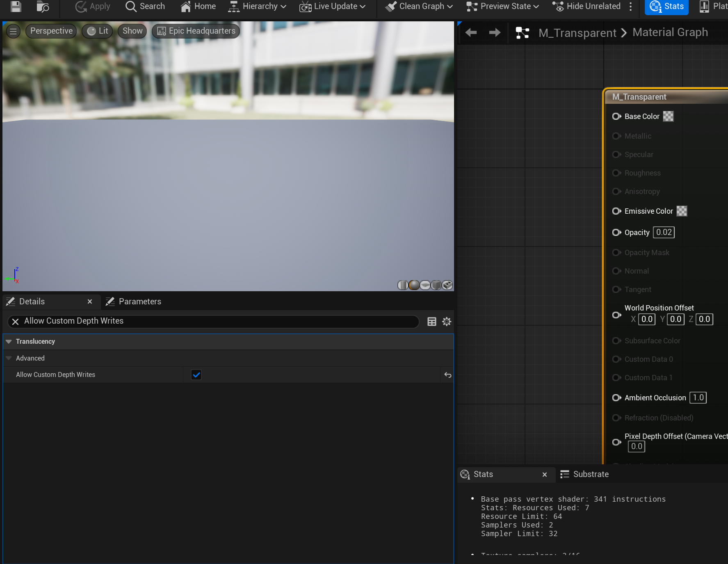The height and width of the screenshot is (564, 728).
Task: Set preview mesh to sphere
Action: coord(414,285)
